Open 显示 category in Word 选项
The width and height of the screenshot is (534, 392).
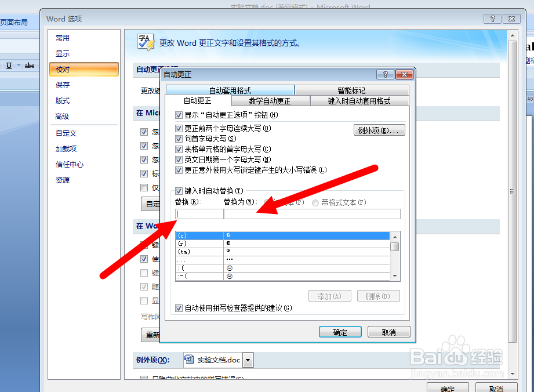63,53
